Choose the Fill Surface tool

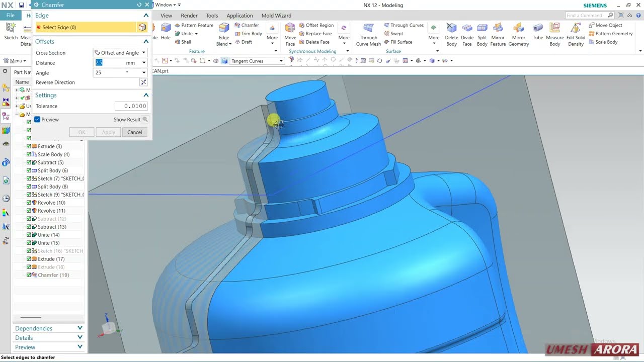(398, 42)
